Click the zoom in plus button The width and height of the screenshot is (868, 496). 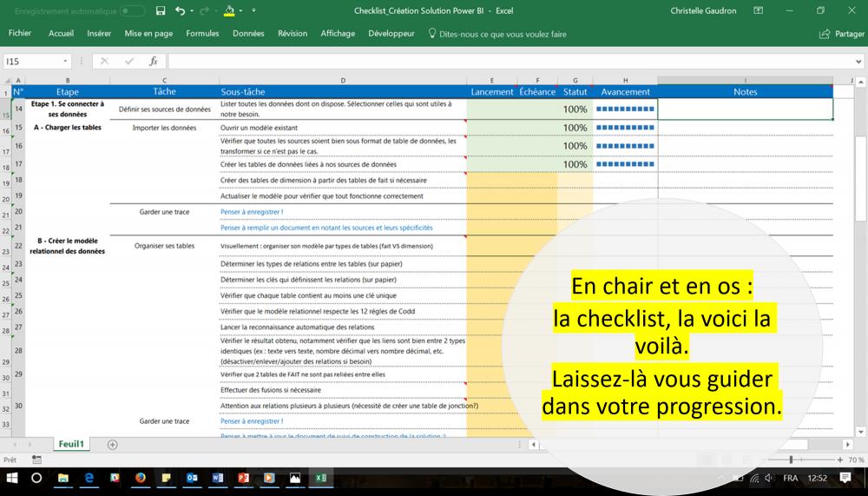pyautogui.click(x=839, y=460)
